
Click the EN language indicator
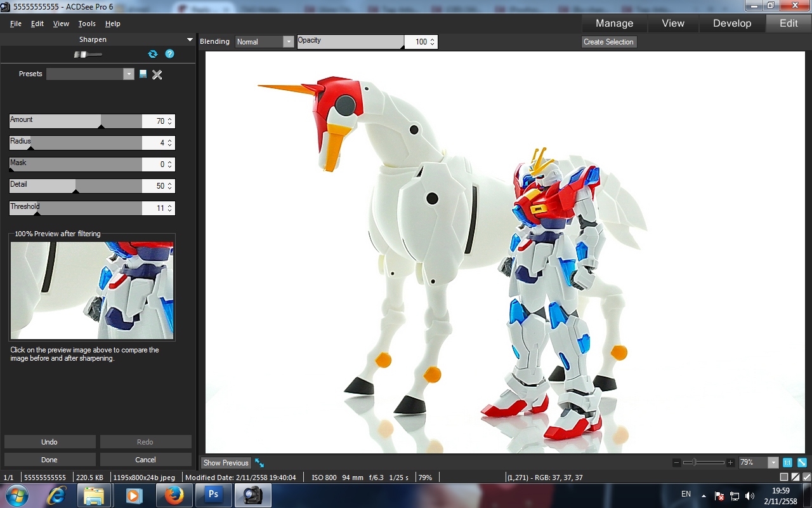click(x=686, y=494)
